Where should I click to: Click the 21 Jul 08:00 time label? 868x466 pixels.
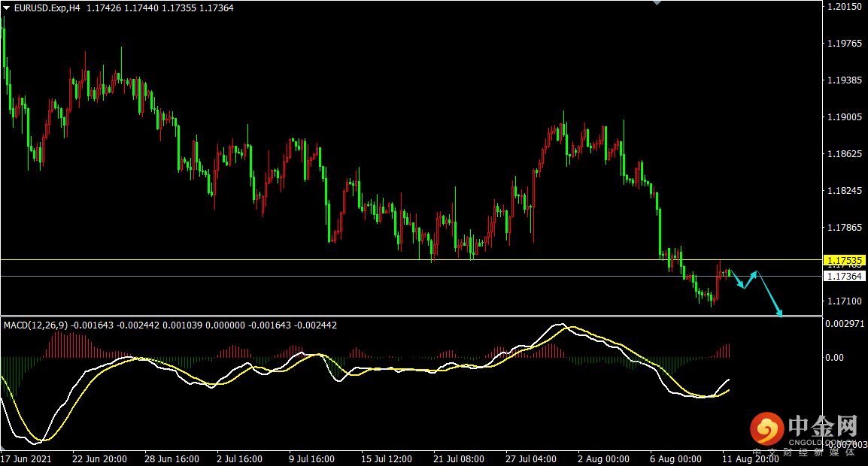(458, 458)
